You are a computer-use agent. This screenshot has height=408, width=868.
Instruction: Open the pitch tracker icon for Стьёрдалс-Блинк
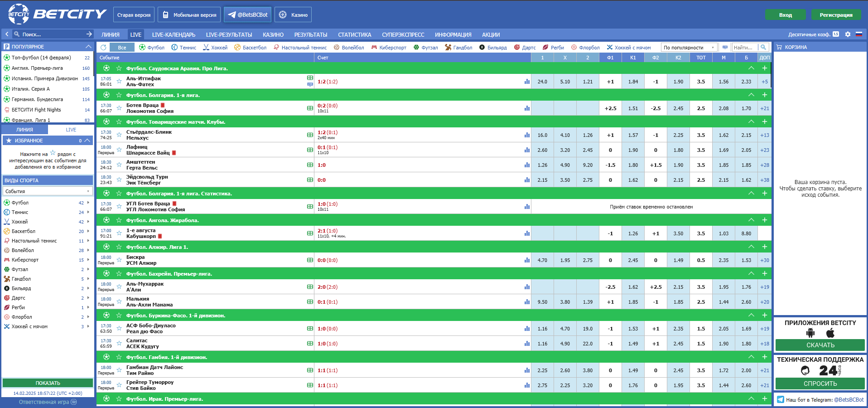(310, 135)
